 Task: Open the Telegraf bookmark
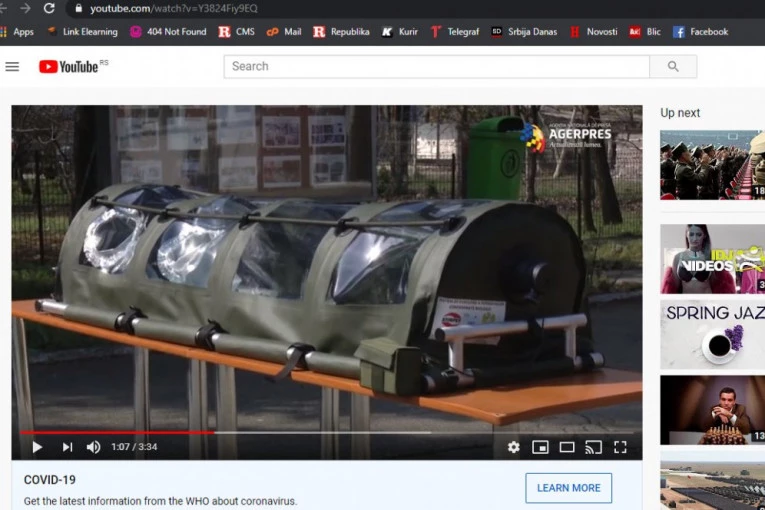click(x=455, y=32)
